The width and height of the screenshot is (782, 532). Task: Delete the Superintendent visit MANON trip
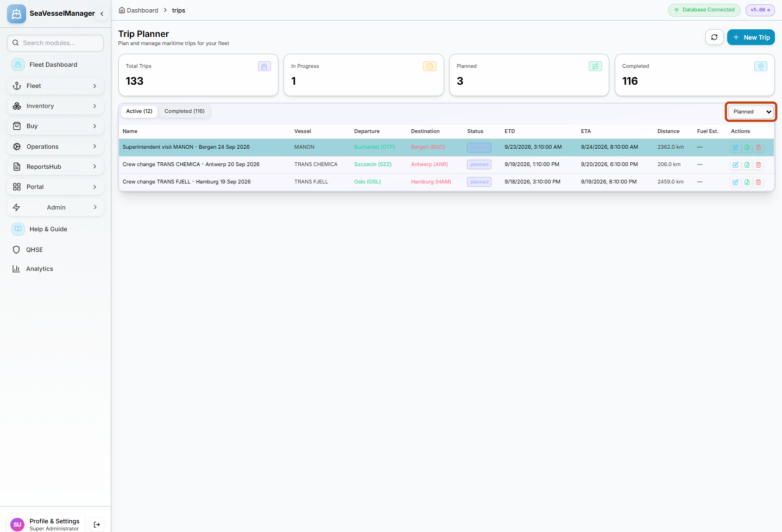(759, 148)
